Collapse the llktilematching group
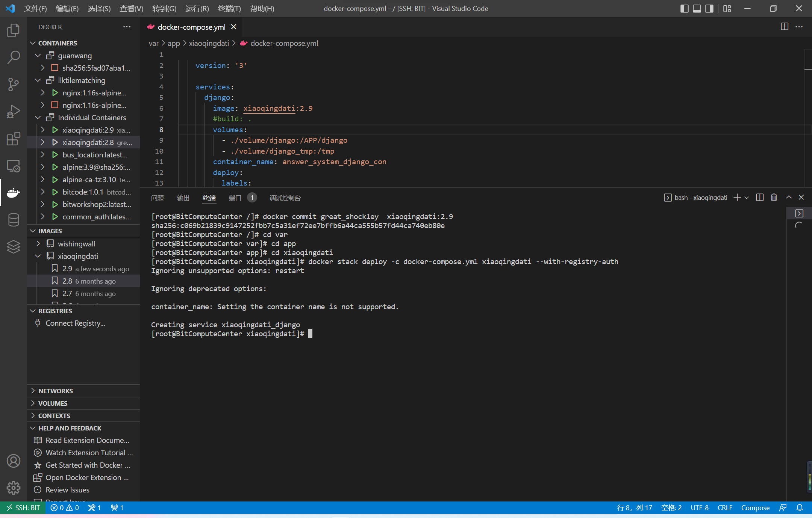 tap(38, 80)
